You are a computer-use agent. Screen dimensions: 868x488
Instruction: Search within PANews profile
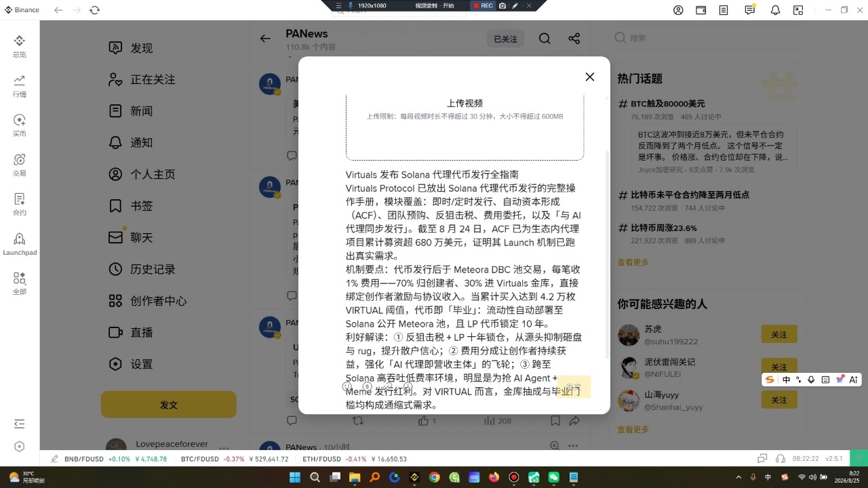tap(545, 39)
